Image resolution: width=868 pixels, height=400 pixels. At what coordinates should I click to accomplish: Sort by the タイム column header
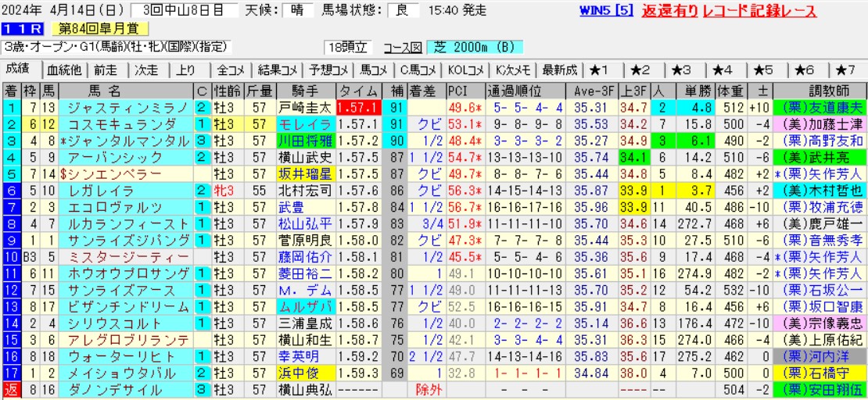(358, 90)
